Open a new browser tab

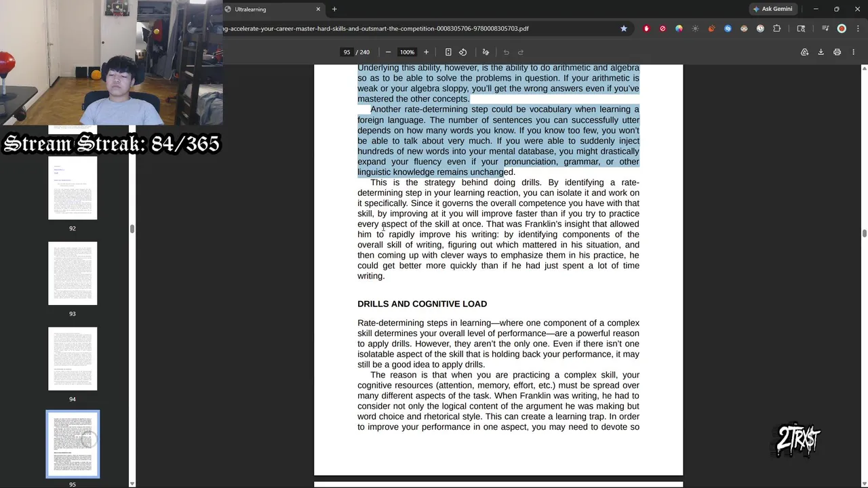[334, 9]
